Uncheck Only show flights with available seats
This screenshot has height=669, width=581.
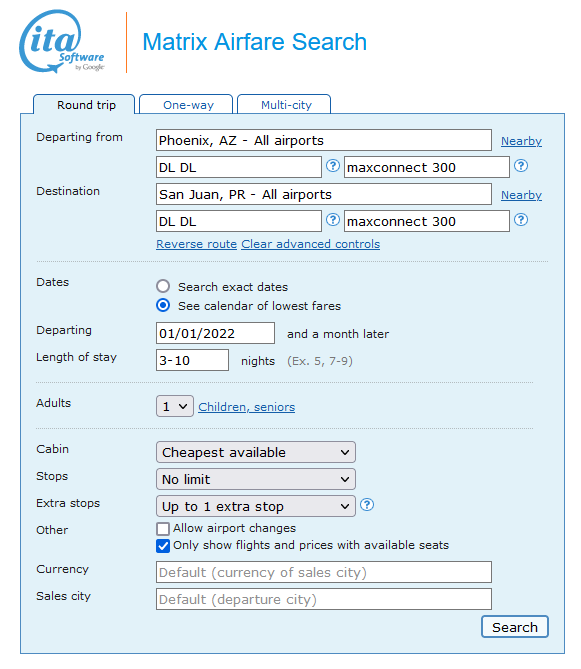163,546
